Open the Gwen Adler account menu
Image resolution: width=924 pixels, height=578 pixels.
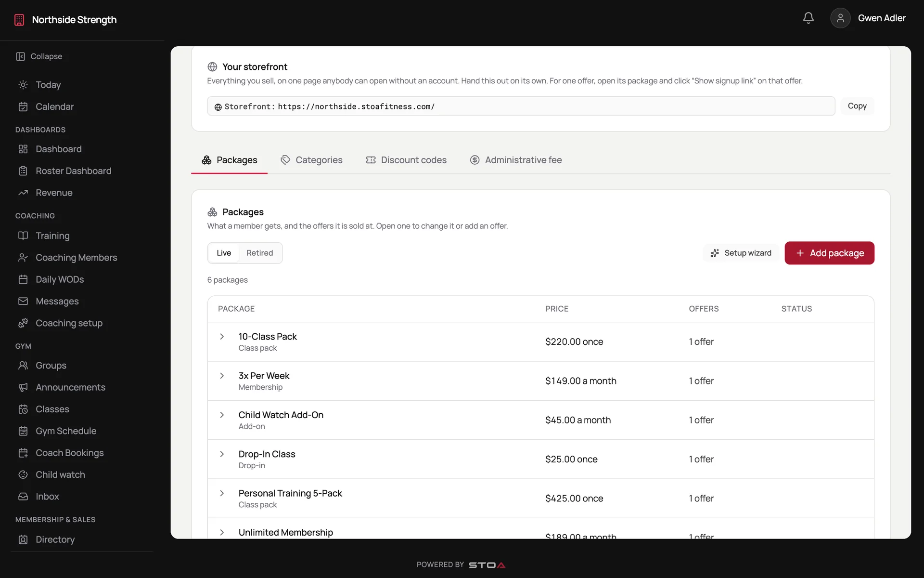[x=882, y=18]
